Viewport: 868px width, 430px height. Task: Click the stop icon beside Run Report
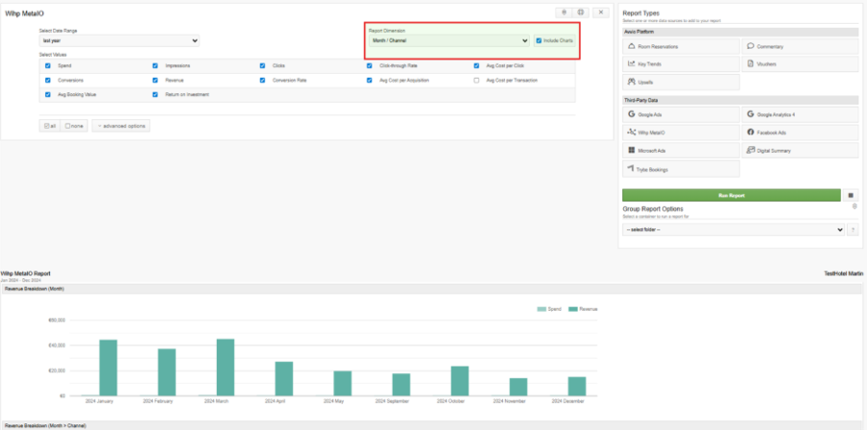click(x=851, y=196)
